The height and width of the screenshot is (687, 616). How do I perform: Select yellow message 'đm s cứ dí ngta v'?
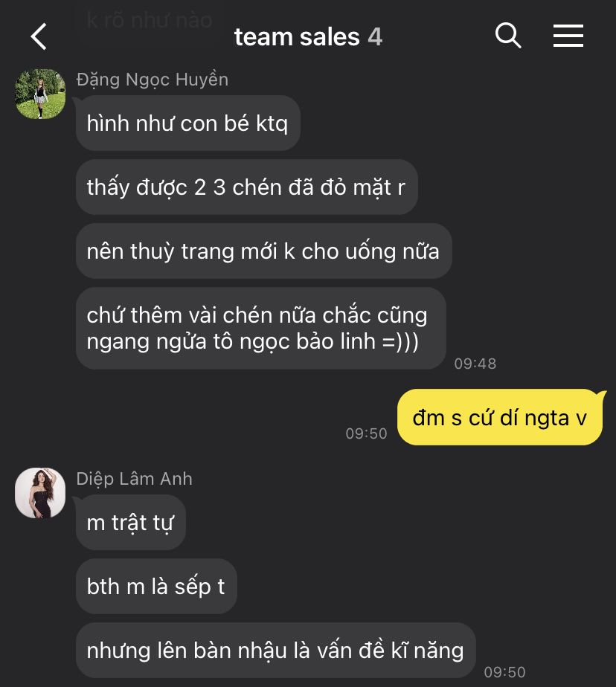500,418
